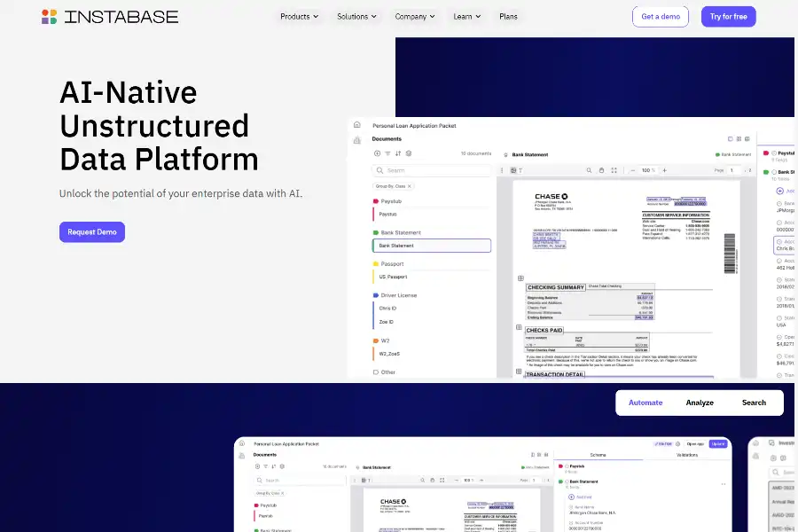Click the Instabase logo in header

point(109,17)
